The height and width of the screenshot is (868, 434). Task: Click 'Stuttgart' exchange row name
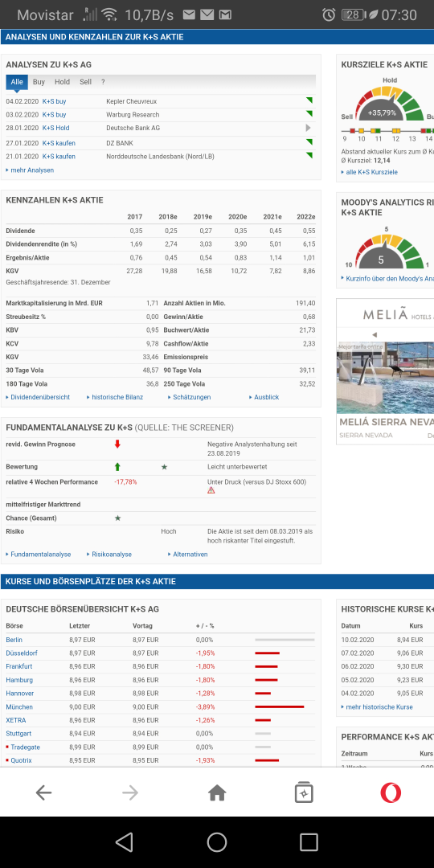tap(18, 734)
